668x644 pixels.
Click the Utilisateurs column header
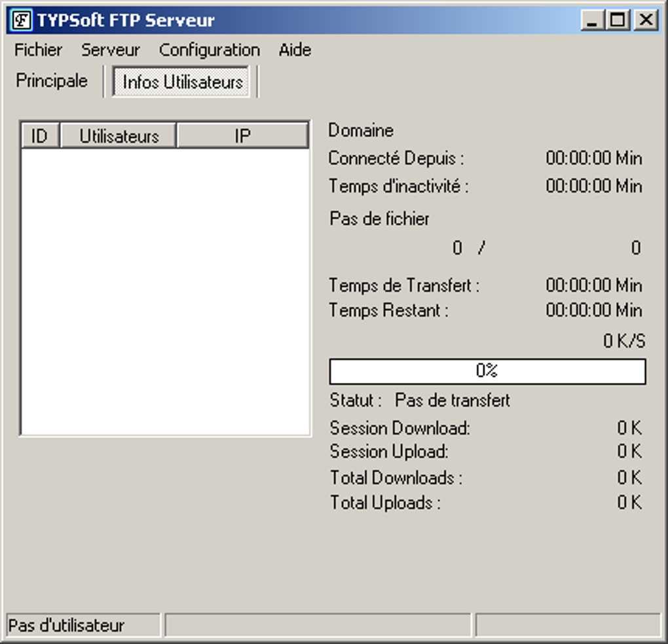(119, 136)
